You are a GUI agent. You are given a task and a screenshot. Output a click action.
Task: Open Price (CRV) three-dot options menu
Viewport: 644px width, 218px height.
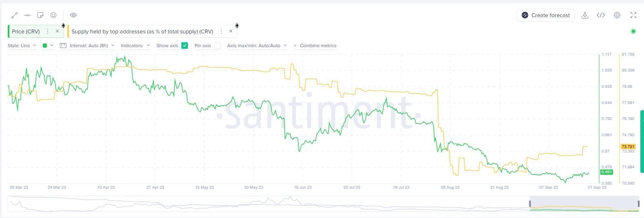pos(48,31)
